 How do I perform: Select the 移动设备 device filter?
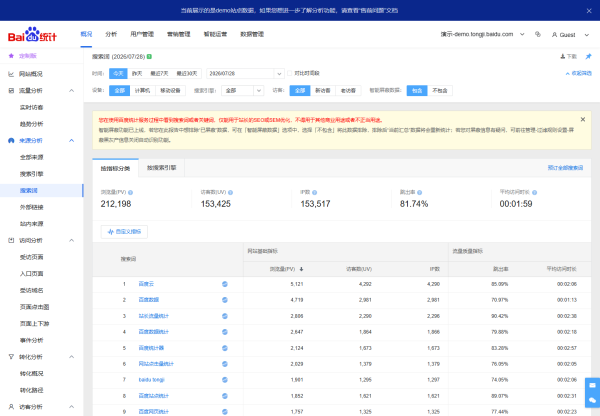[x=170, y=91]
